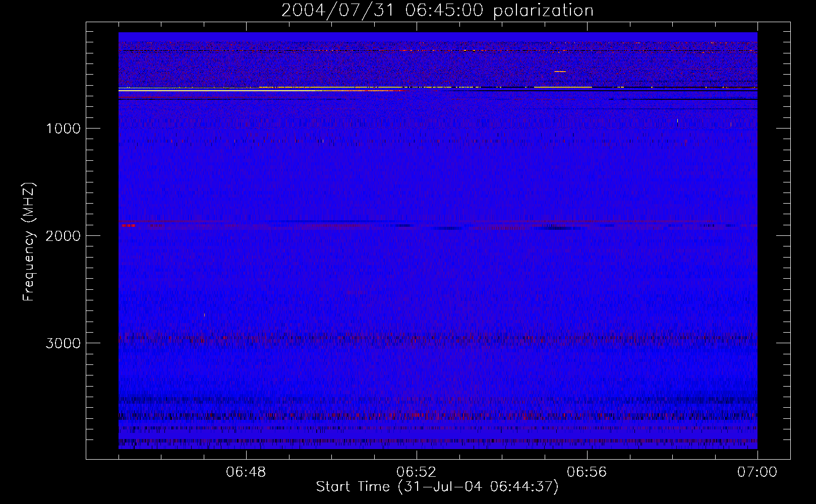Click the short orange dash in upper spectrogram
The width and height of the screenshot is (816, 504).
coord(560,72)
